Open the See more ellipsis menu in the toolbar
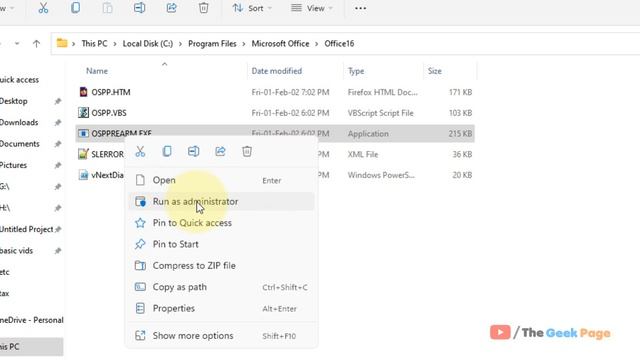The width and height of the screenshot is (640, 360). tap(360, 8)
